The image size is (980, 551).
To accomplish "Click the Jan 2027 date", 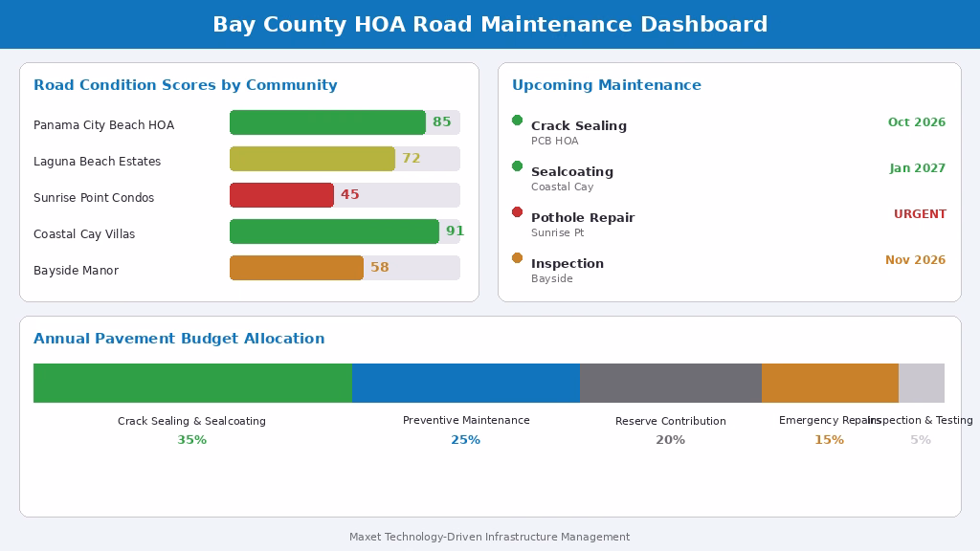I will point(918,168).
